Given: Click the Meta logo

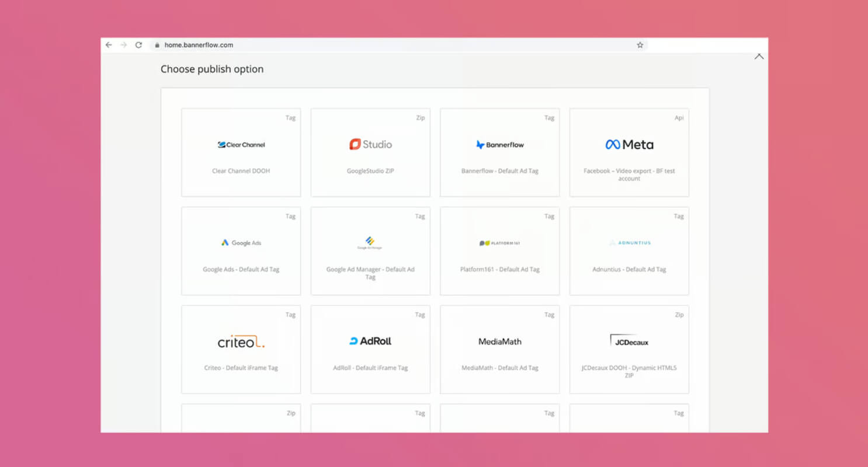Looking at the screenshot, I should pos(629,144).
